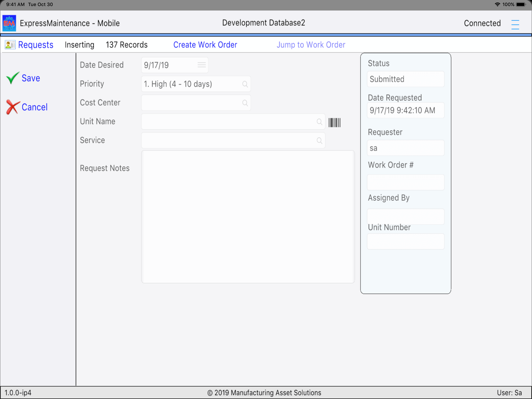Click Create Work Order
The image size is (532, 399).
tap(205, 45)
